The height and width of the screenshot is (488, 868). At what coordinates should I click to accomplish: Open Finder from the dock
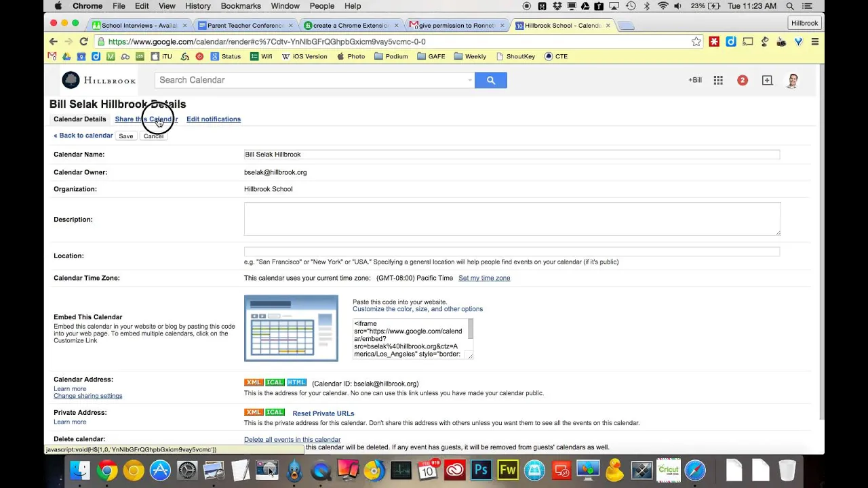(80, 470)
